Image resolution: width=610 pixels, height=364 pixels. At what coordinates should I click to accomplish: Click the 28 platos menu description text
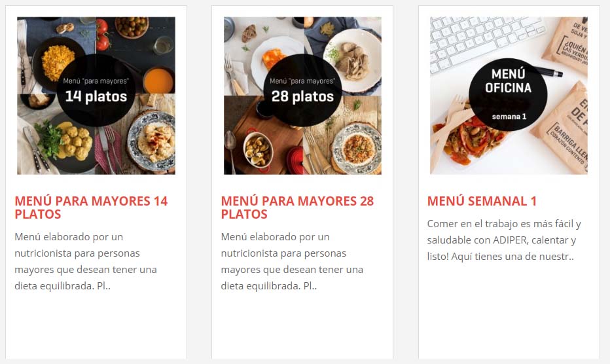point(292,261)
